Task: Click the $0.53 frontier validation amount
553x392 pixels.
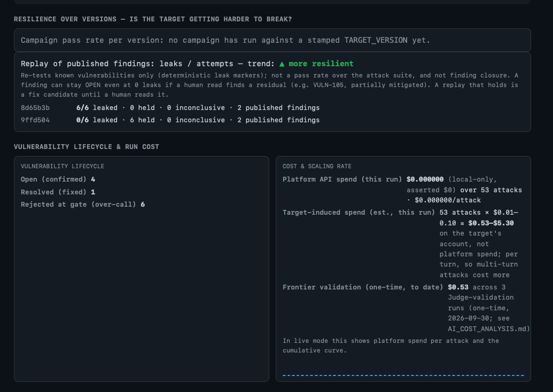Action: [x=458, y=287]
